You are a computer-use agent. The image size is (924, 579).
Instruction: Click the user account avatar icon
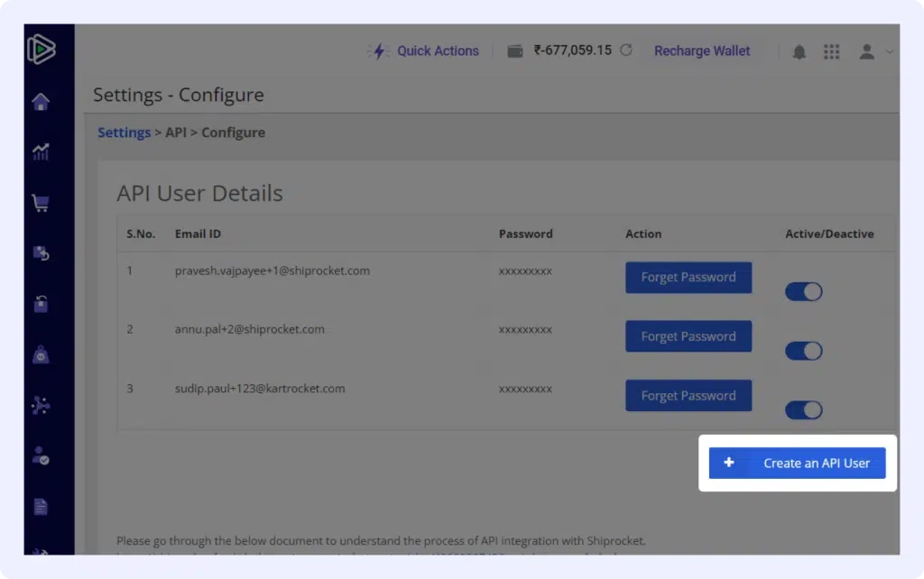pyautogui.click(x=866, y=52)
